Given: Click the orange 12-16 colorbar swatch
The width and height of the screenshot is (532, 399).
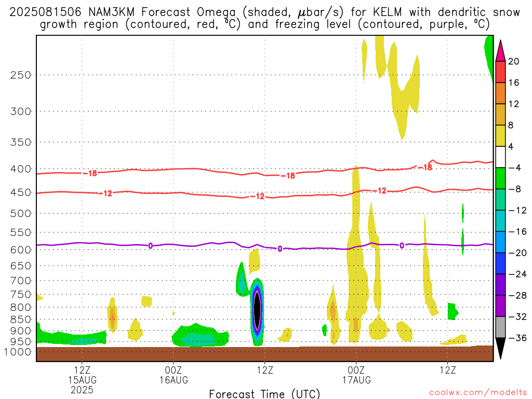Looking at the screenshot, I should coord(500,94).
